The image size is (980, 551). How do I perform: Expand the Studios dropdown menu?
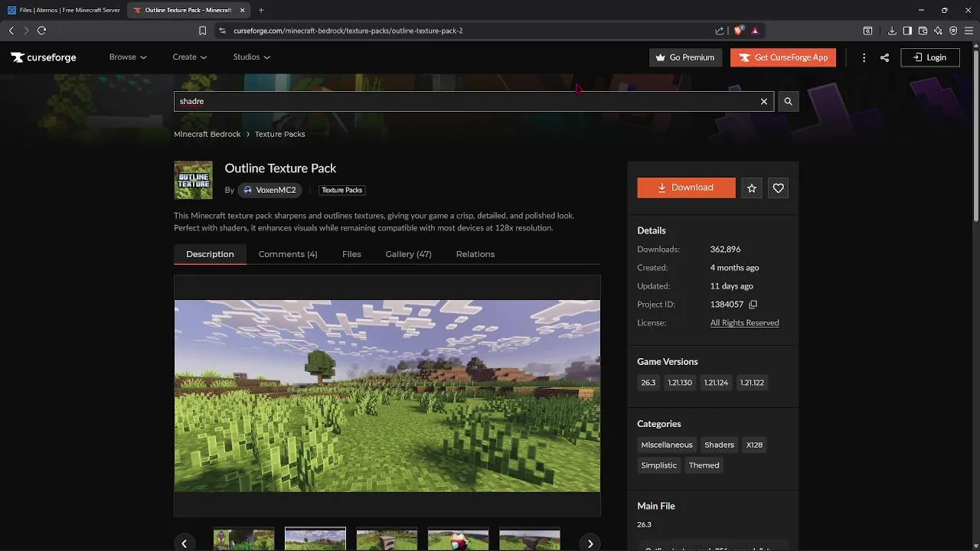[252, 57]
